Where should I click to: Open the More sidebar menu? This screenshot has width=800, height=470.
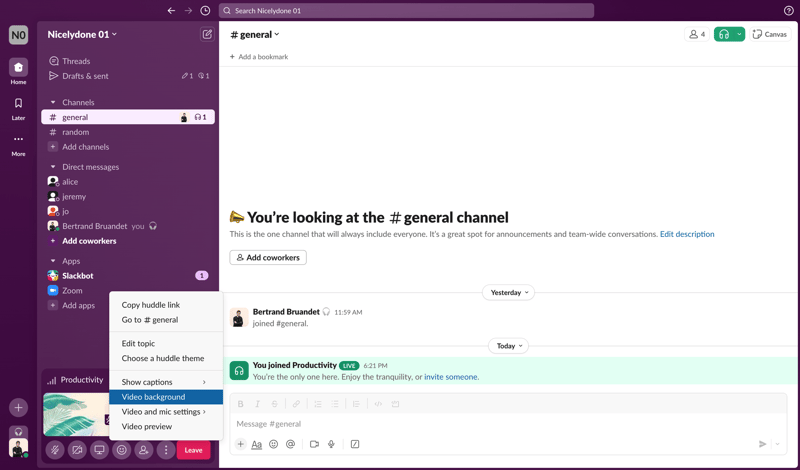point(18,144)
